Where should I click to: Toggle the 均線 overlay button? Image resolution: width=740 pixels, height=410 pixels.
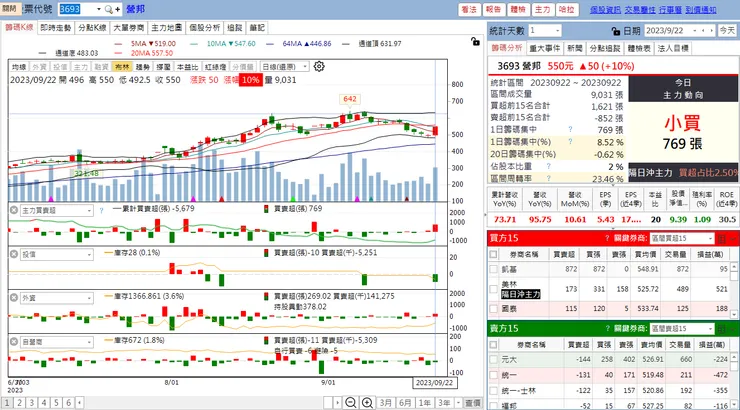tap(19, 67)
